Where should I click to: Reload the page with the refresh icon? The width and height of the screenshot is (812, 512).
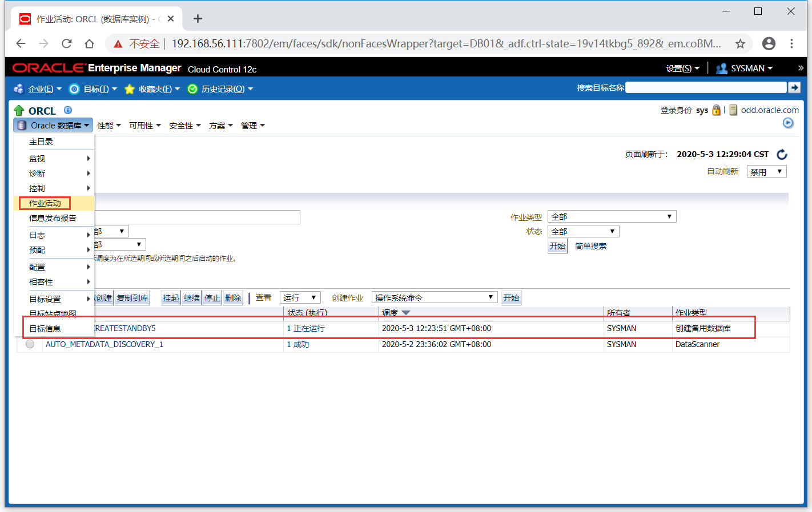[x=67, y=43]
